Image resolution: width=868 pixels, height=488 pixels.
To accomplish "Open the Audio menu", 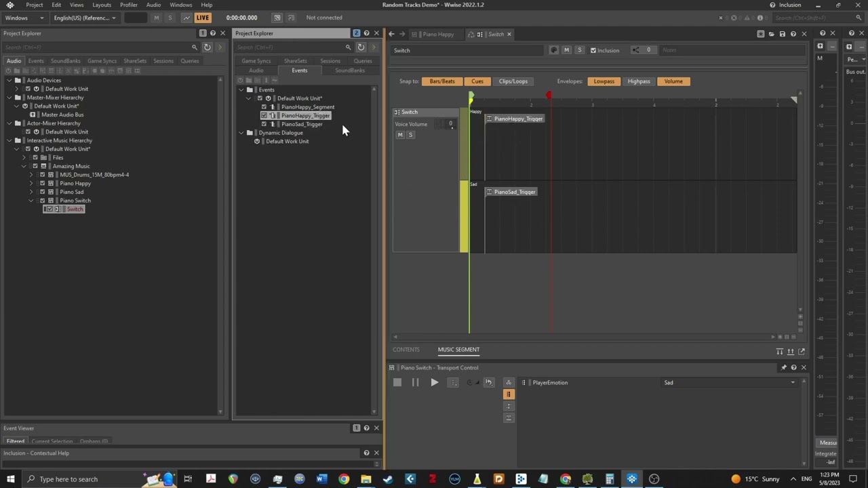I will coord(153,5).
